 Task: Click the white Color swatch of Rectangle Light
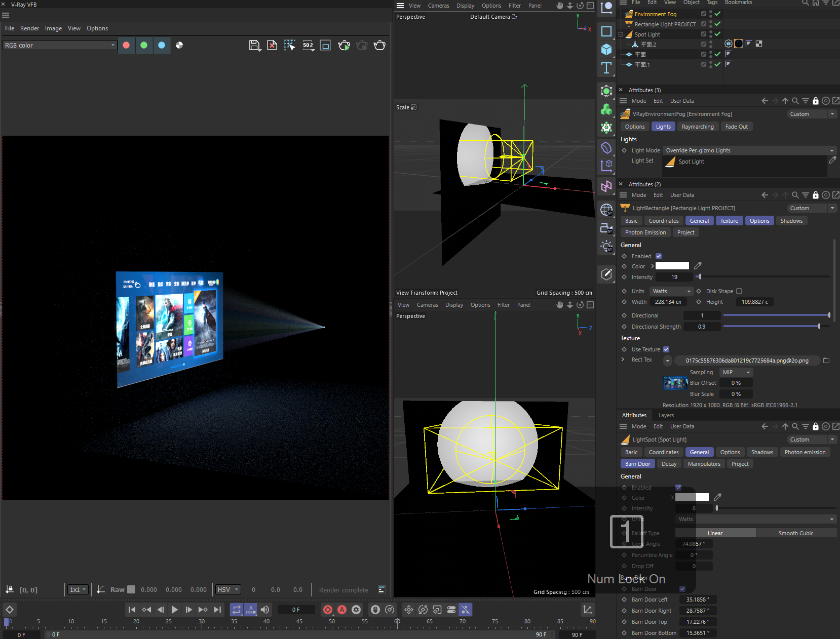[672, 266]
